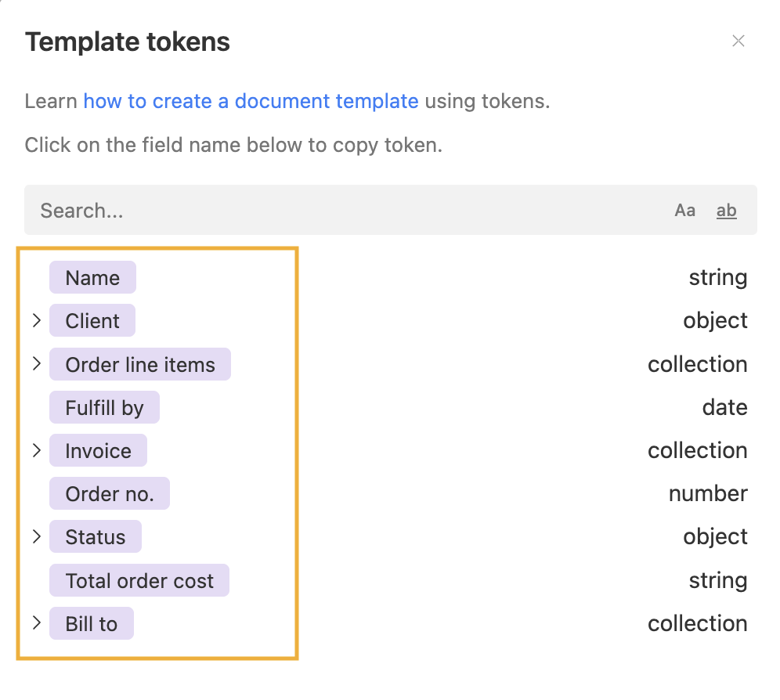The width and height of the screenshot is (780, 700).
Task: Select the Status token chip
Action: coord(95,536)
